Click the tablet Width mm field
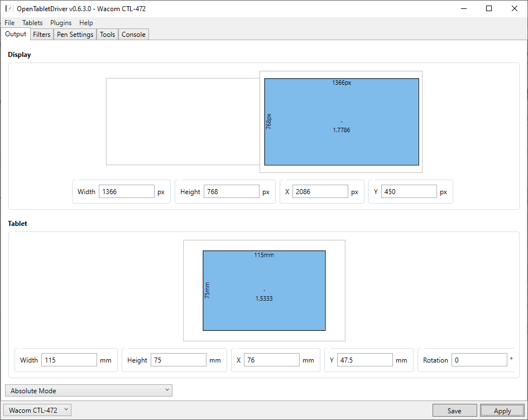The height and width of the screenshot is (420, 528). pos(69,360)
